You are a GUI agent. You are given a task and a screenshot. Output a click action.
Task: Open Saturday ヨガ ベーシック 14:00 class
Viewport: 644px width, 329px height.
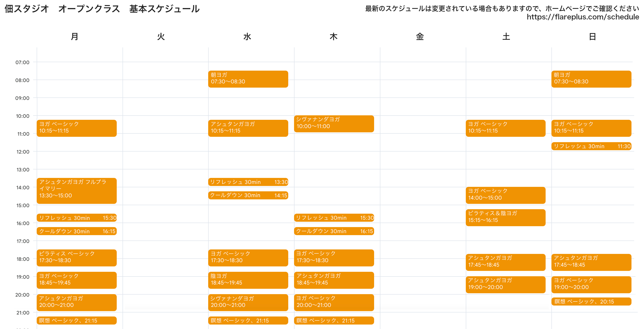point(505,195)
